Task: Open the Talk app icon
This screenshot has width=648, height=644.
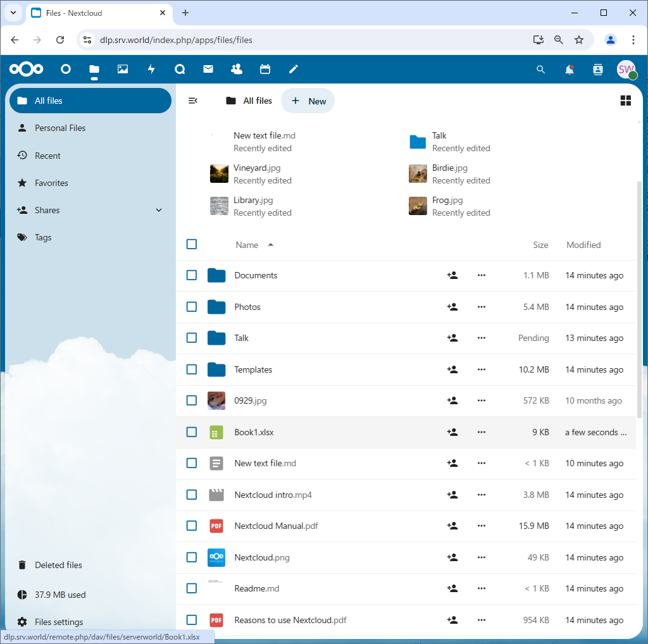Action: point(180,69)
